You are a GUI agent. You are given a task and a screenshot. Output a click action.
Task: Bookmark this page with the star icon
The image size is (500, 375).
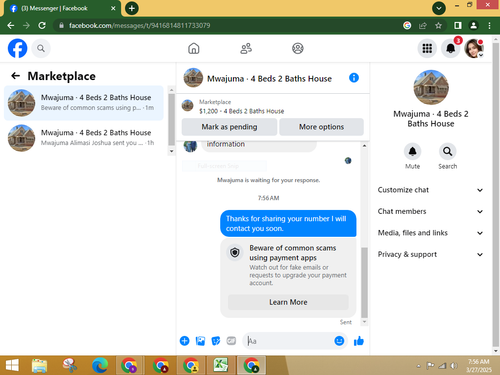pyautogui.click(x=438, y=25)
